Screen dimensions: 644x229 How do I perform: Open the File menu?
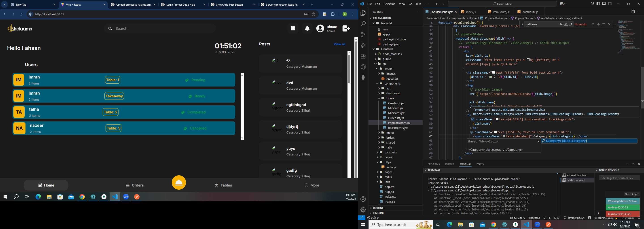[369, 4]
